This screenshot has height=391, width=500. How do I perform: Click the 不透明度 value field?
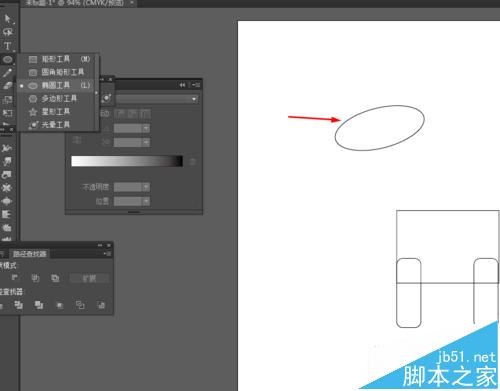(x=128, y=187)
